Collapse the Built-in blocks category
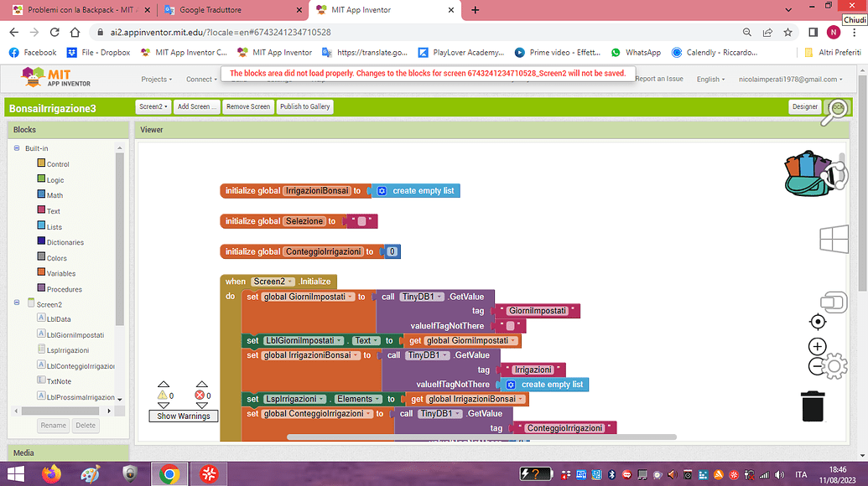 coord(16,148)
